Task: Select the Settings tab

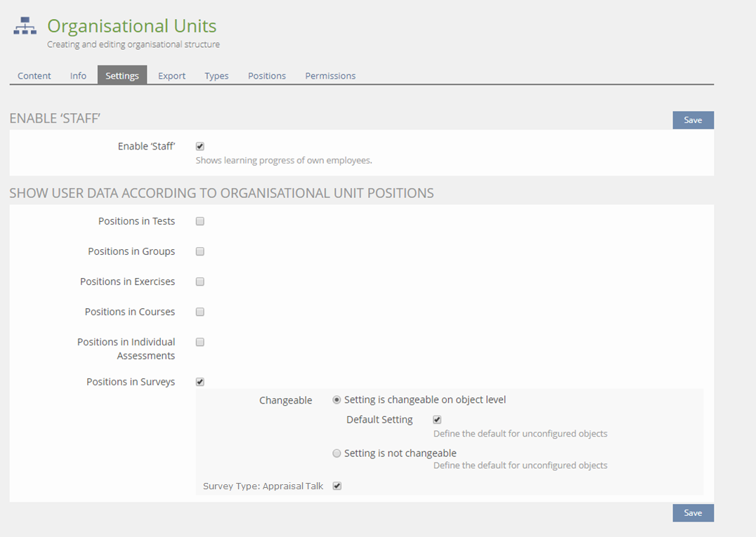Action: [122, 76]
